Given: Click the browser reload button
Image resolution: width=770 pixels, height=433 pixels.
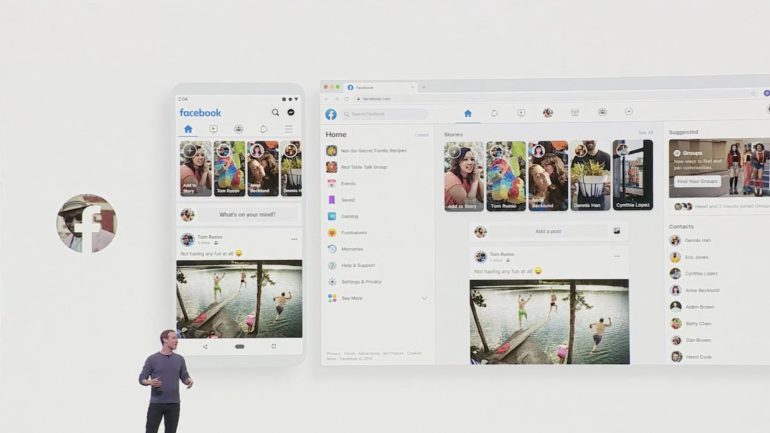Looking at the screenshot, I should pos(346,99).
